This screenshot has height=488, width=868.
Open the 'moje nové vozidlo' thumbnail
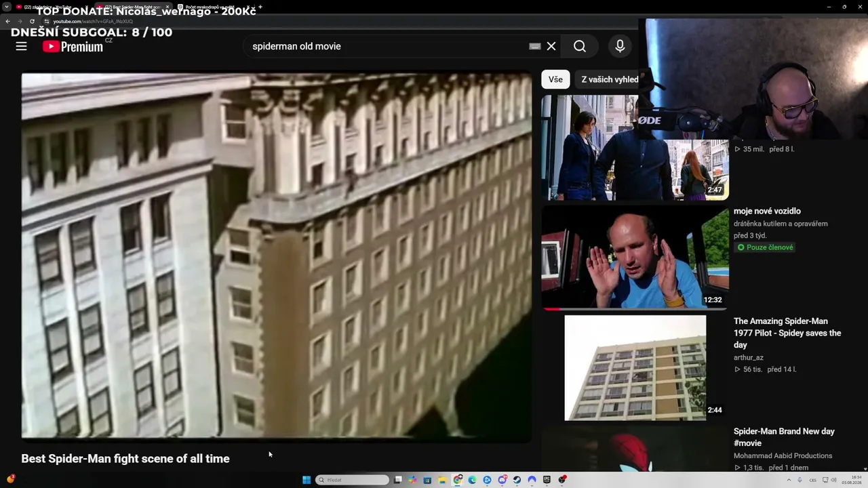point(635,258)
